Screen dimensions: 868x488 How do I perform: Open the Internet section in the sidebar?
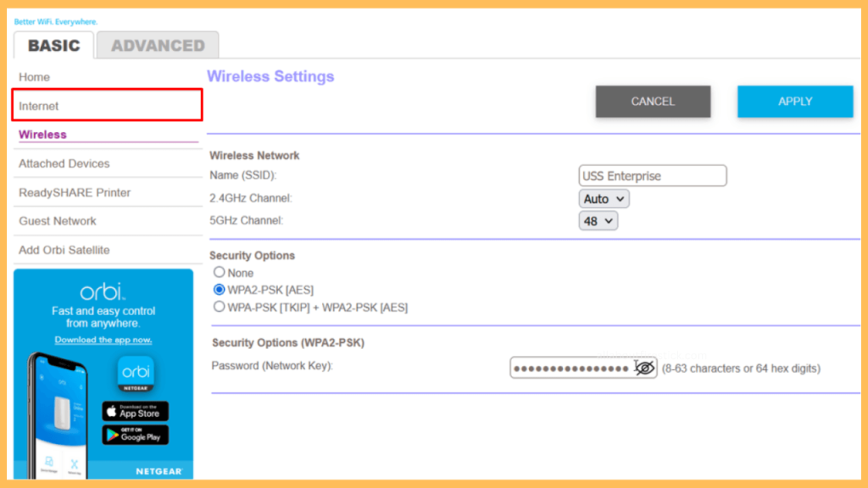tap(41, 105)
